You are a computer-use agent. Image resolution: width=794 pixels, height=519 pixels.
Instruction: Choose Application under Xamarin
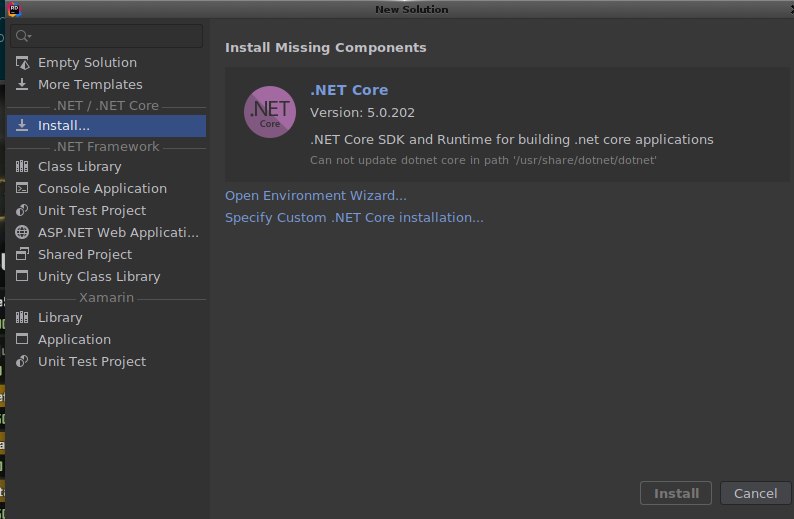click(x=106, y=339)
